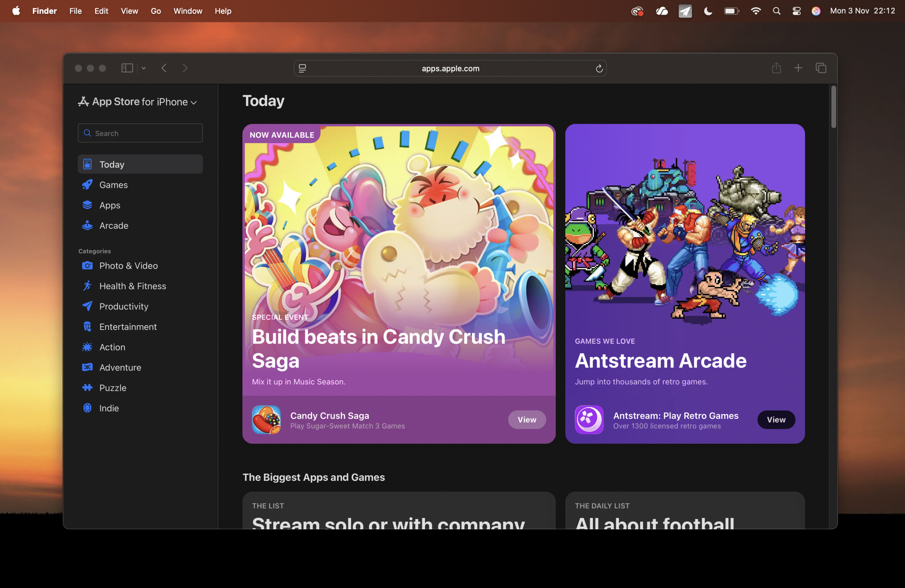Select Games in the sidebar
Viewport: 905px width, 588px height.
[x=113, y=185]
